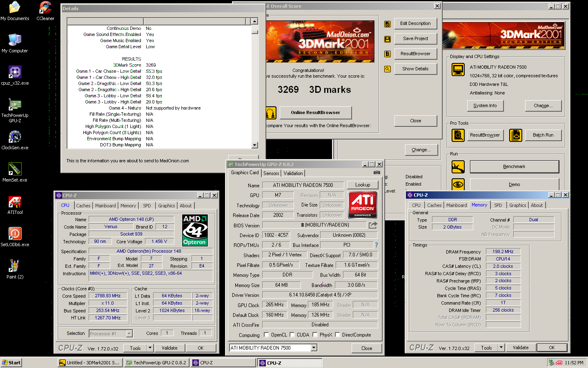Click the icon next to ResultBrowser in score window
This screenshot has height=368, width=588.
388,54
